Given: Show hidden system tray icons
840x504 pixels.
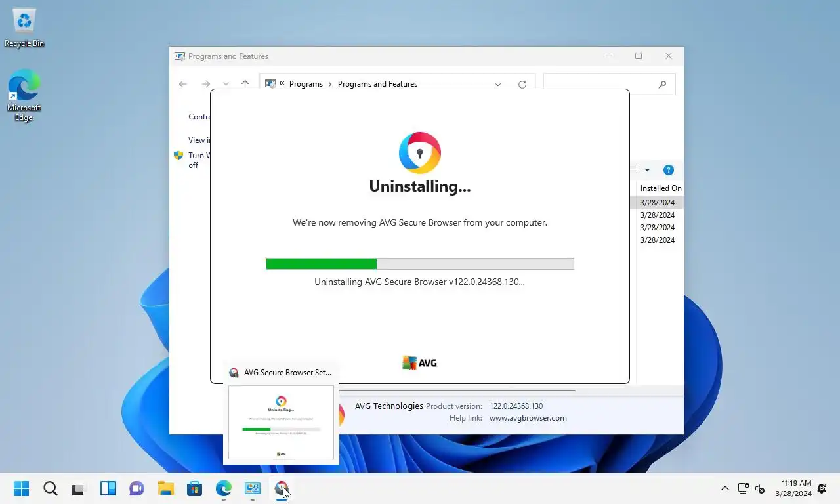Looking at the screenshot, I should click(725, 488).
